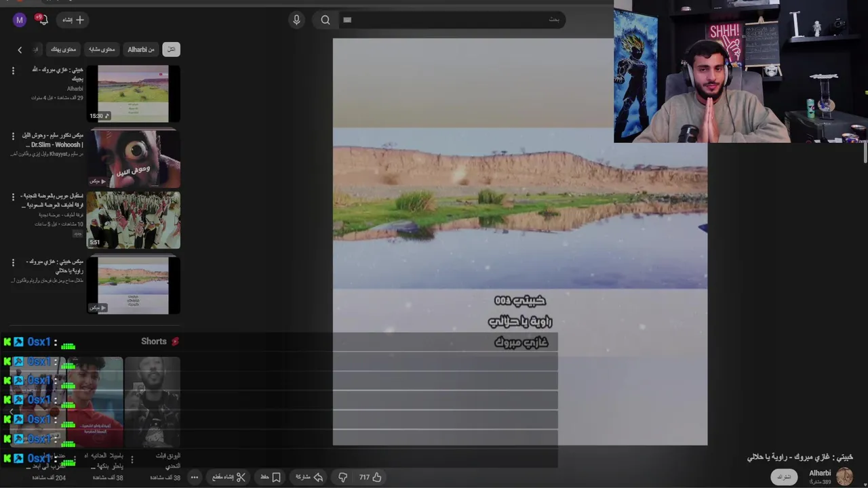868x488 pixels.
Task: Select the 'الكل' filter chip
Action: [171, 49]
